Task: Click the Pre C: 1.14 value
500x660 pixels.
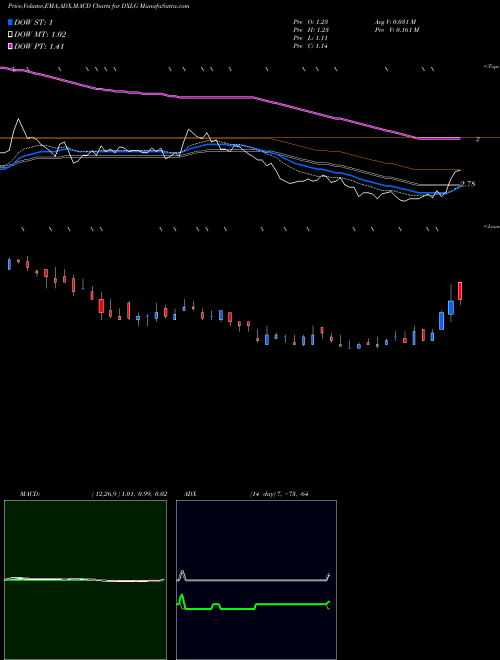Action: point(311,46)
